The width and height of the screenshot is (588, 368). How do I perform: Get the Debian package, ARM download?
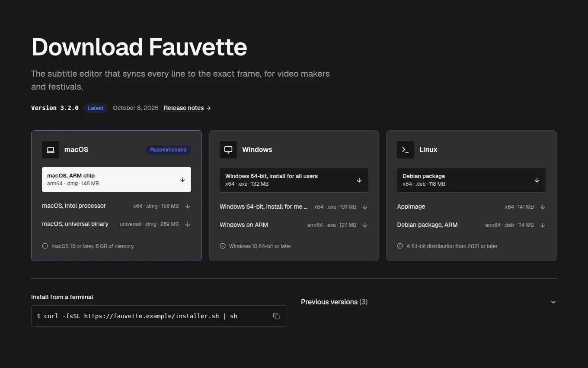(x=471, y=225)
